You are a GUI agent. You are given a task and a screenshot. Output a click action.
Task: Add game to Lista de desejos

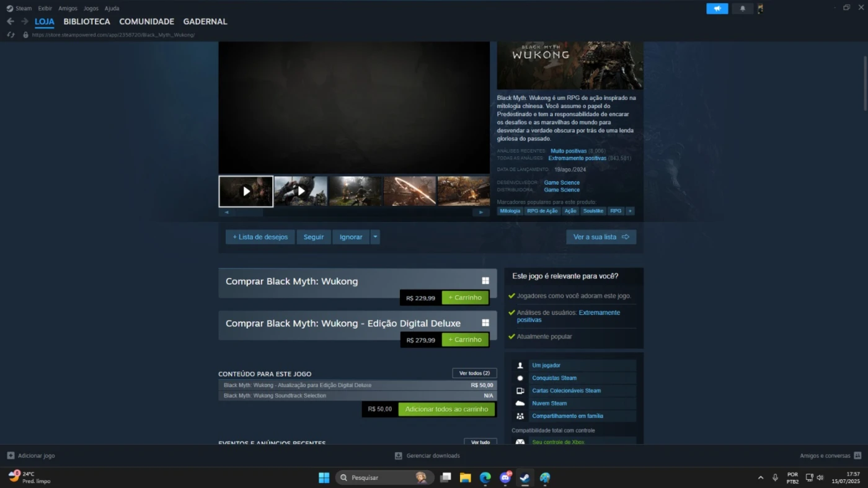tap(260, 237)
